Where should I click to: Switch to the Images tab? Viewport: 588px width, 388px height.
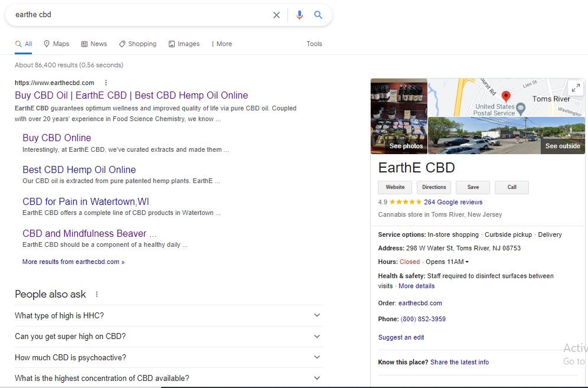184,44
